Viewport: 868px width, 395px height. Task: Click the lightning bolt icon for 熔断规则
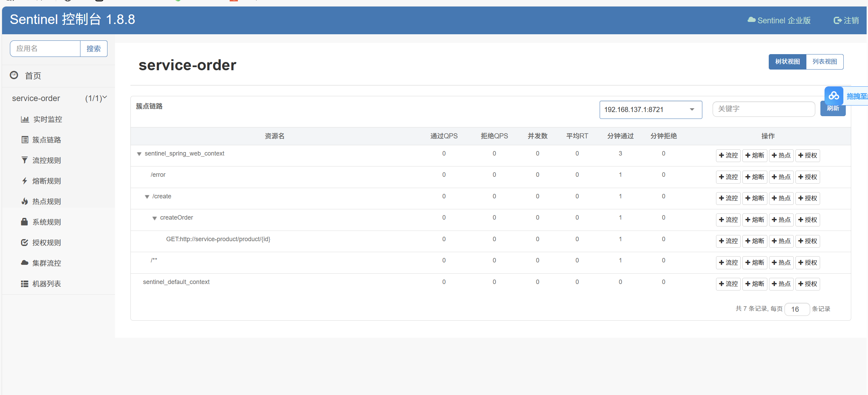click(x=25, y=181)
